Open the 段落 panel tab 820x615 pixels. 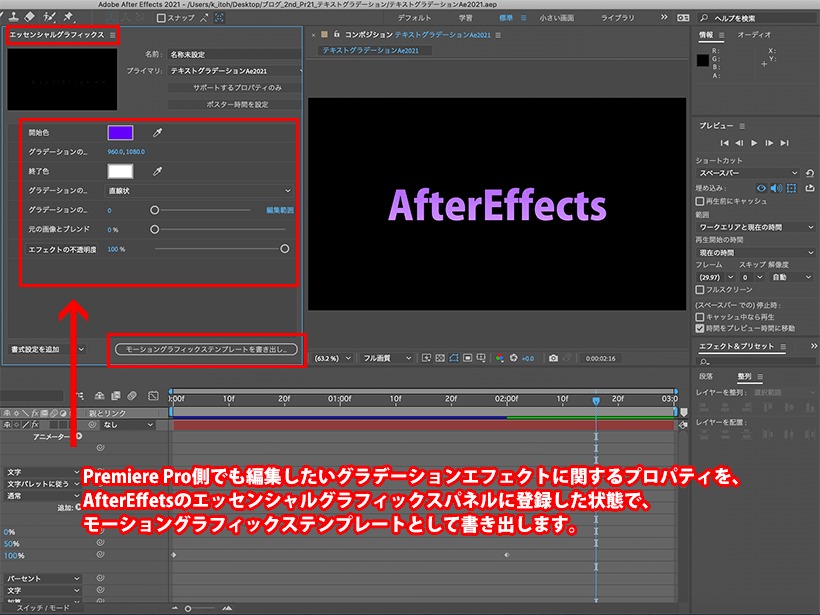pyautogui.click(x=706, y=377)
